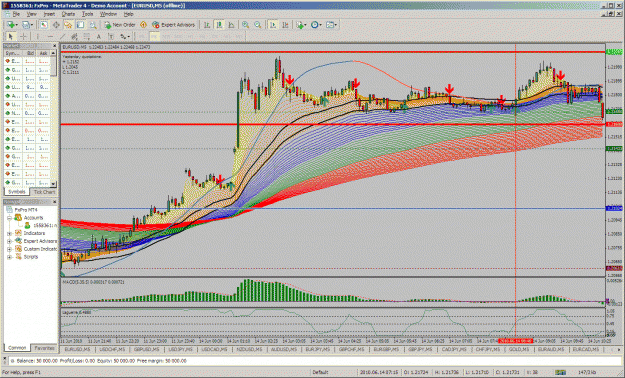Open the View menu
Image resolution: width=625 pixels, height=378 pixels.
31,14
